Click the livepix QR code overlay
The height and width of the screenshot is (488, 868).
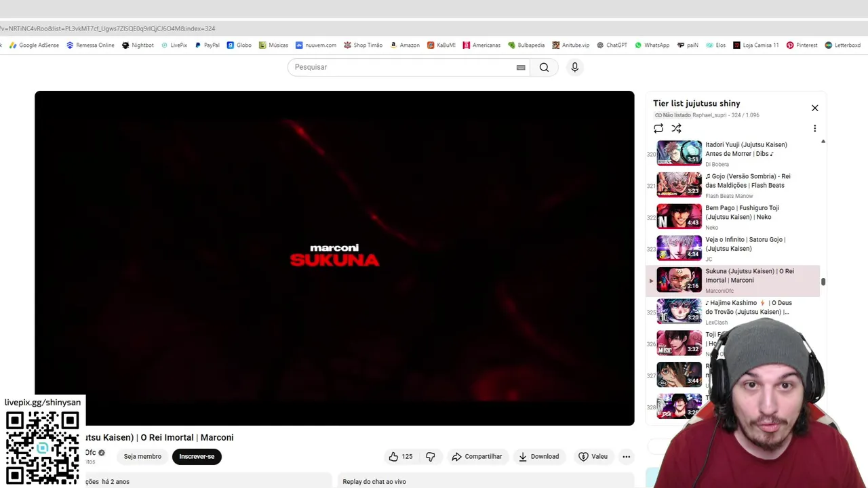click(x=43, y=449)
